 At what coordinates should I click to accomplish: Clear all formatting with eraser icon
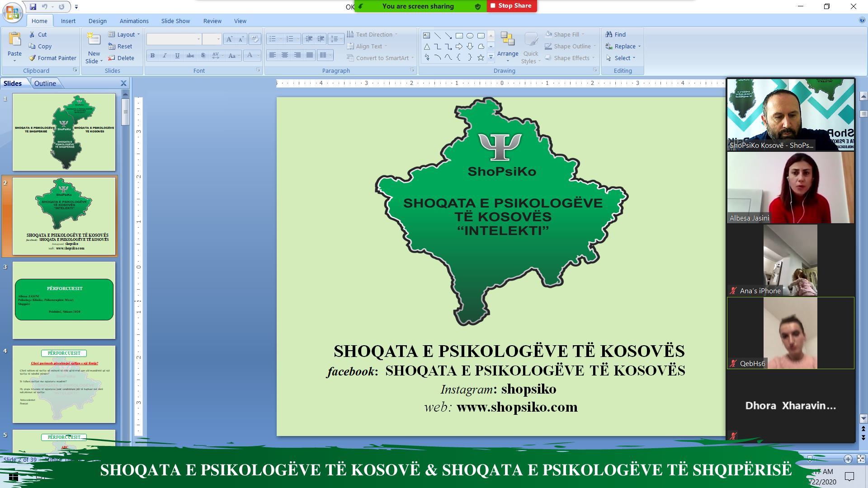(255, 39)
